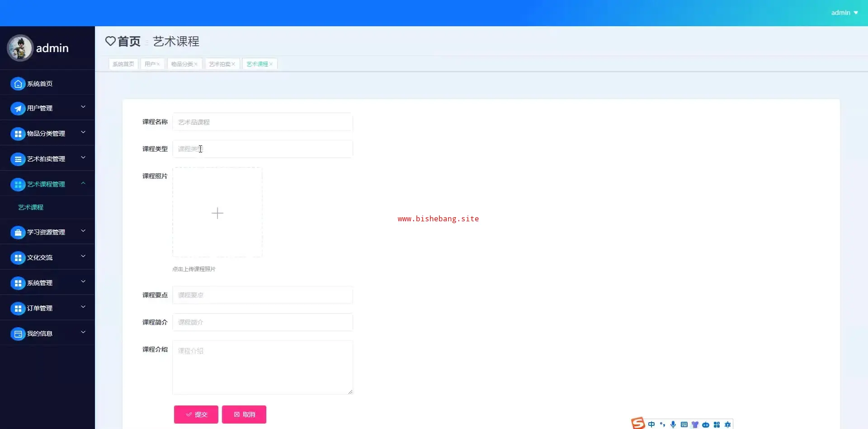Image resolution: width=868 pixels, height=429 pixels.
Task: Click the 订单管理 grid icon
Action: point(18,308)
